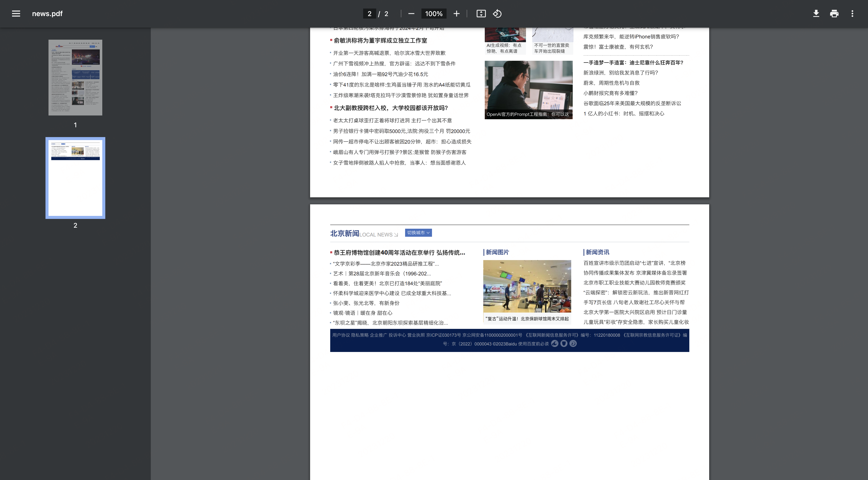The image size is (868, 480).
Task: Open 老太太打桌球 news item
Action: tap(392, 121)
